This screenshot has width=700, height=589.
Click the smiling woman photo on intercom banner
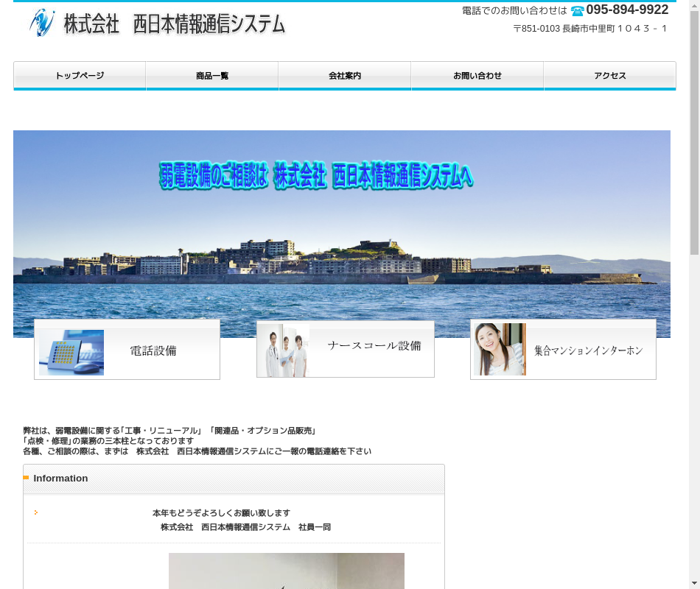[x=500, y=350]
